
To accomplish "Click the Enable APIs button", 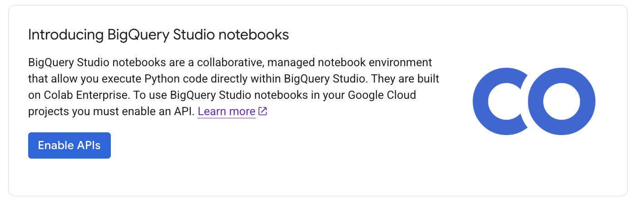I will [x=69, y=145].
